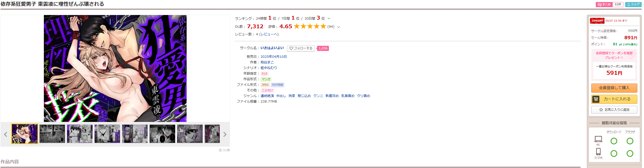Click next thumbnail arrow
The image size is (644, 168).
[x=225, y=134]
